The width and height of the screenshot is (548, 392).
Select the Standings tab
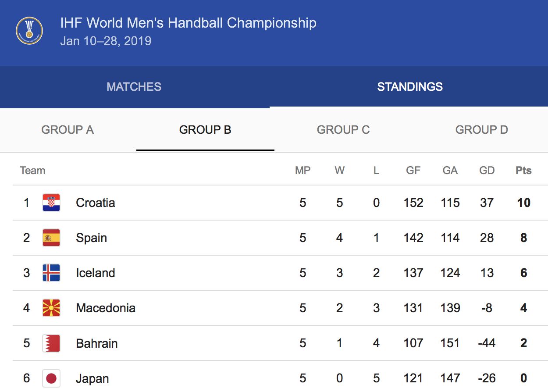point(410,86)
